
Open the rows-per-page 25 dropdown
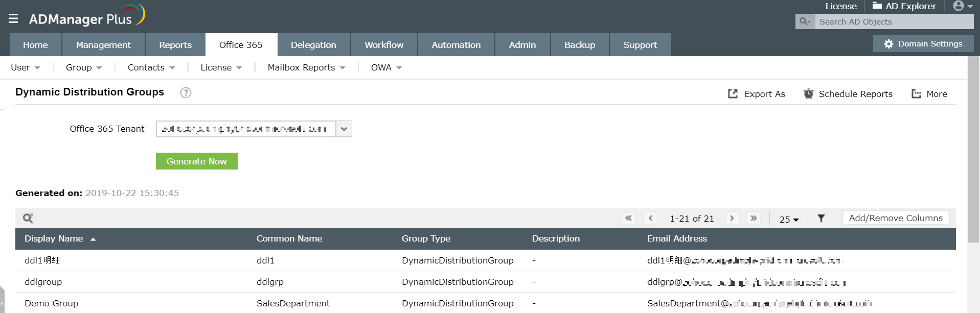[x=789, y=219]
